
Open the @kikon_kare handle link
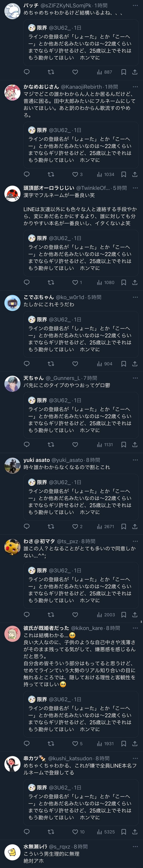tap(88, 628)
